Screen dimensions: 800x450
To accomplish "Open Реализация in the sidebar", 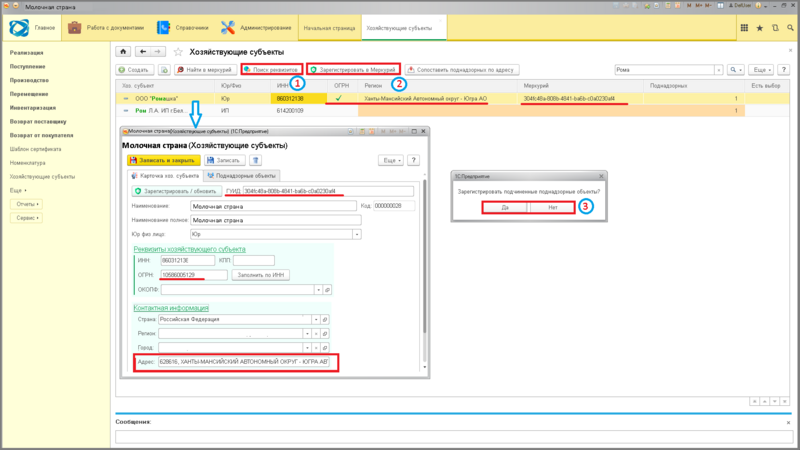I will (x=26, y=53).
